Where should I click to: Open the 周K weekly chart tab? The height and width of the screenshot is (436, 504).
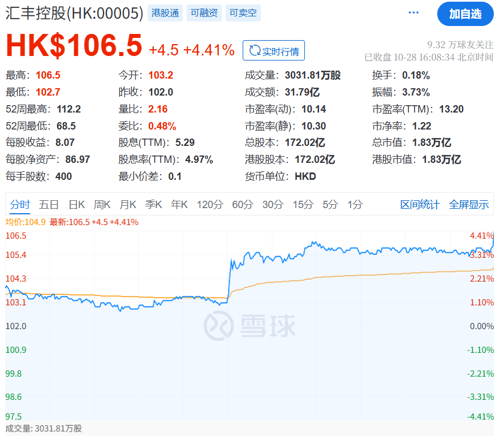click(x=102, y=205)
